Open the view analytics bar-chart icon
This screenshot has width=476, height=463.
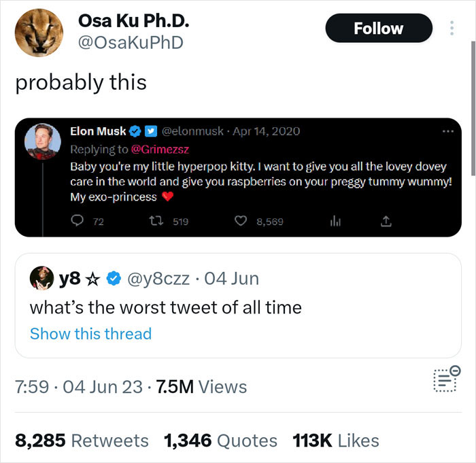coord(335,221)
